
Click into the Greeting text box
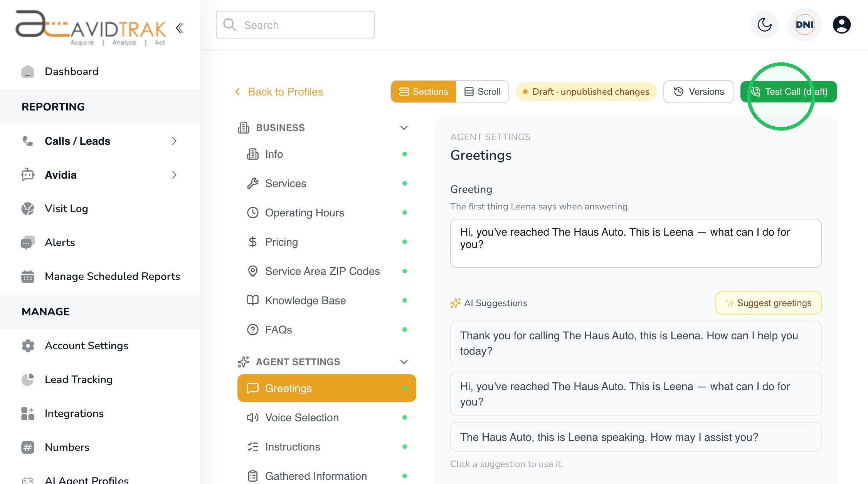636,243
